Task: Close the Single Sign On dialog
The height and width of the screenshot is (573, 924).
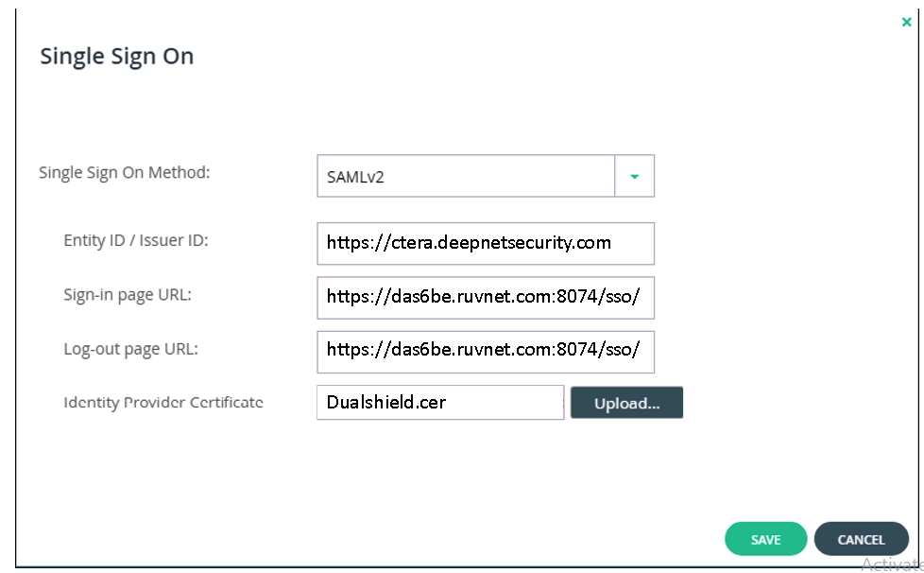Action: tap(906, 22)
